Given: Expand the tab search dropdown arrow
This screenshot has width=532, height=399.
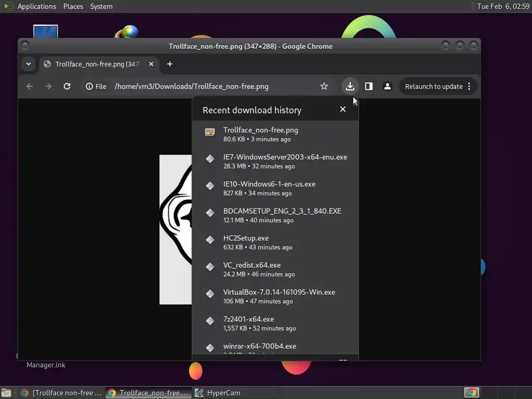Looking at the screenshot, I should [x=29, y=64].
